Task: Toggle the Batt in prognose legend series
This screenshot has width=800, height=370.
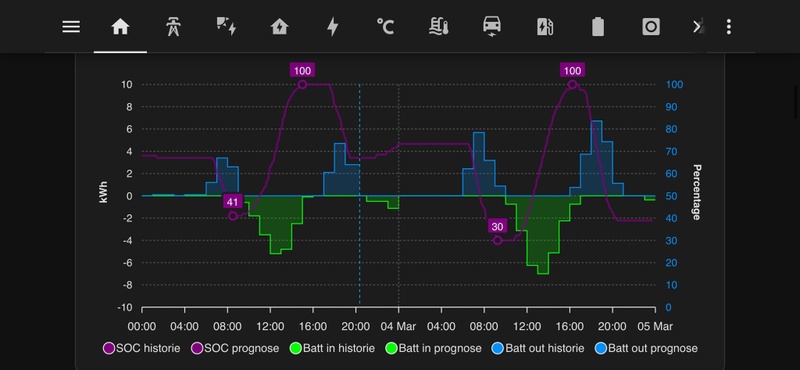Action: [433, 349]
